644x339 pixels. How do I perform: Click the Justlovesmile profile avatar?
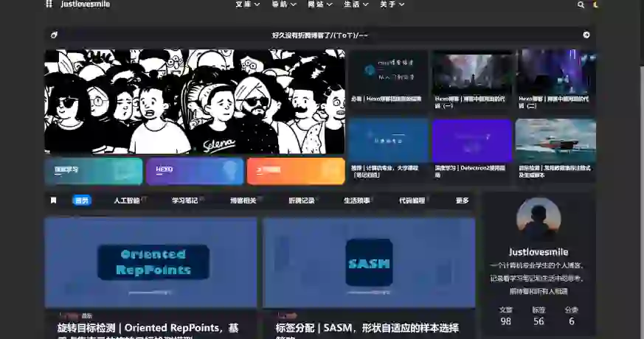pos(539,219)
